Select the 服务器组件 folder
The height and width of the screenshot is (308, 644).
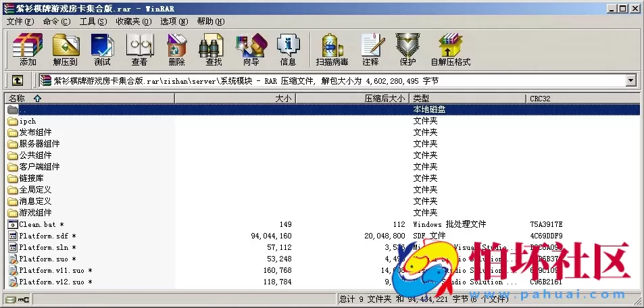[x=39, y=144]
